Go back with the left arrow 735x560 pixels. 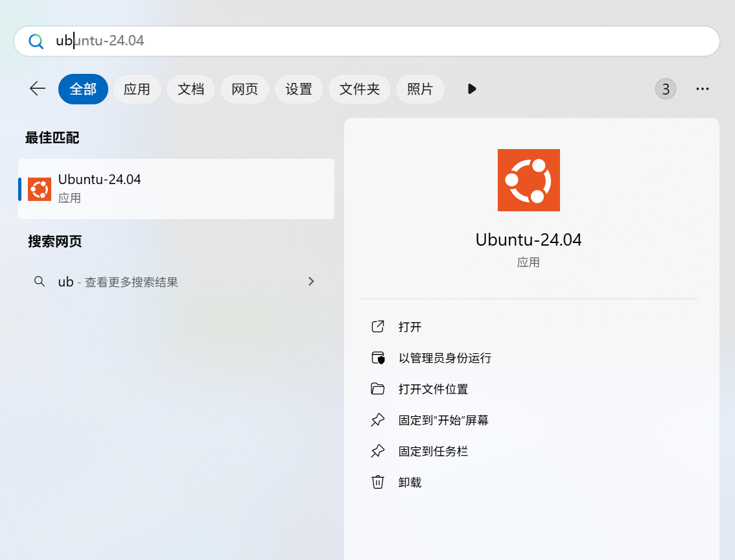tap(38, 89)
